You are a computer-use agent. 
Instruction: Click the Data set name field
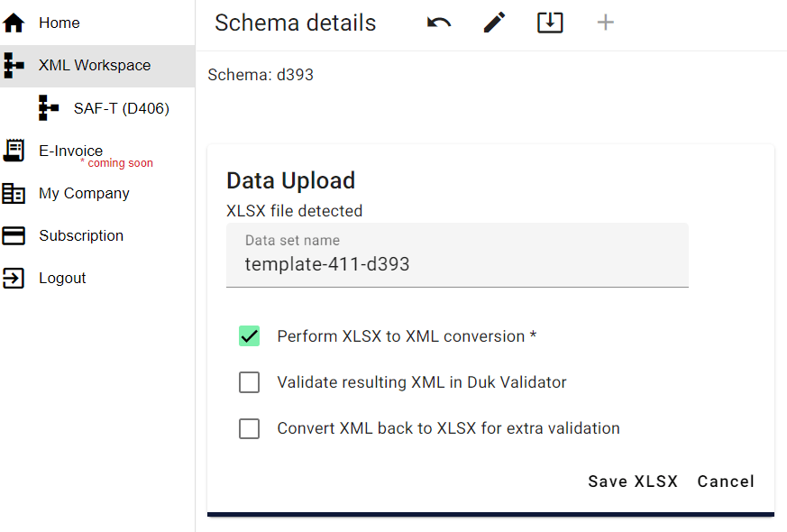457,264
